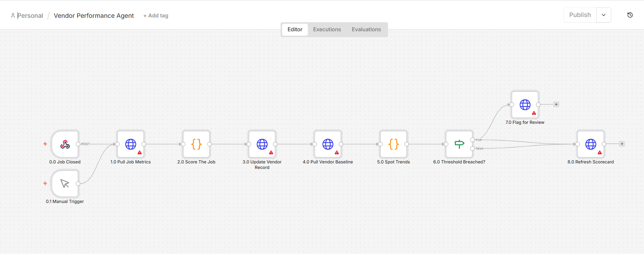Click the warning triangle on 1.0 Pull Job Metrics
644x254 pixels.
click(140, 152)
